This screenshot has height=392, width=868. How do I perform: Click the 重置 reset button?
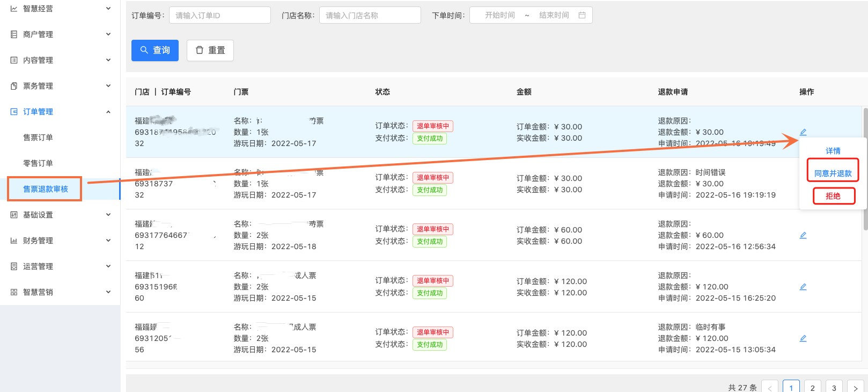[210, 50]
